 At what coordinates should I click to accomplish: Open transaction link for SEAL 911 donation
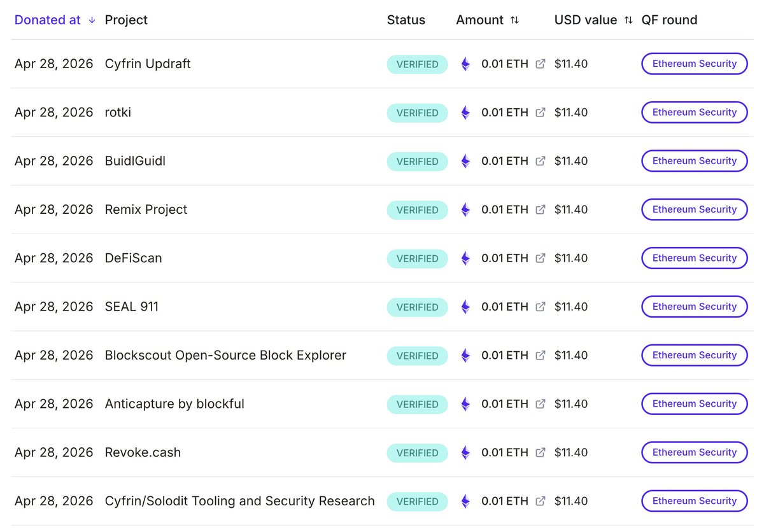pyautogui.click(x=541, y=307)
